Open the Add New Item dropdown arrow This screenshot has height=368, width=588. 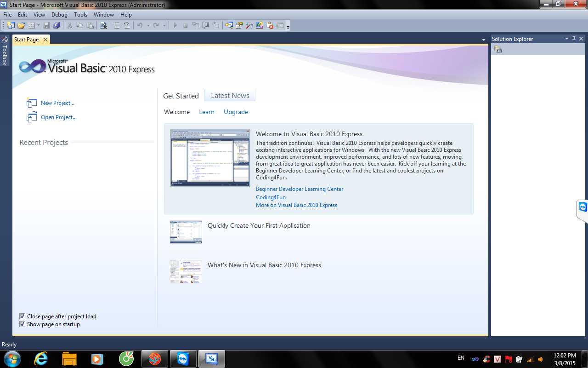point(39,25)
